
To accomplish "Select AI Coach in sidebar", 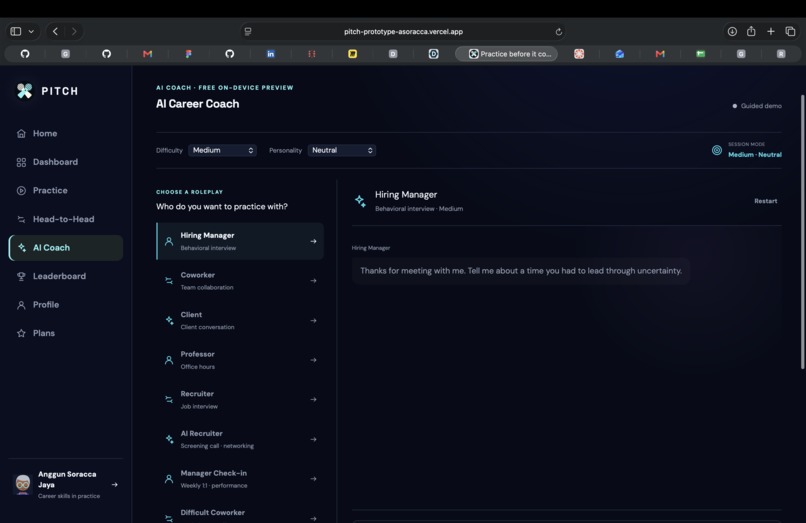I will point(66,247).
